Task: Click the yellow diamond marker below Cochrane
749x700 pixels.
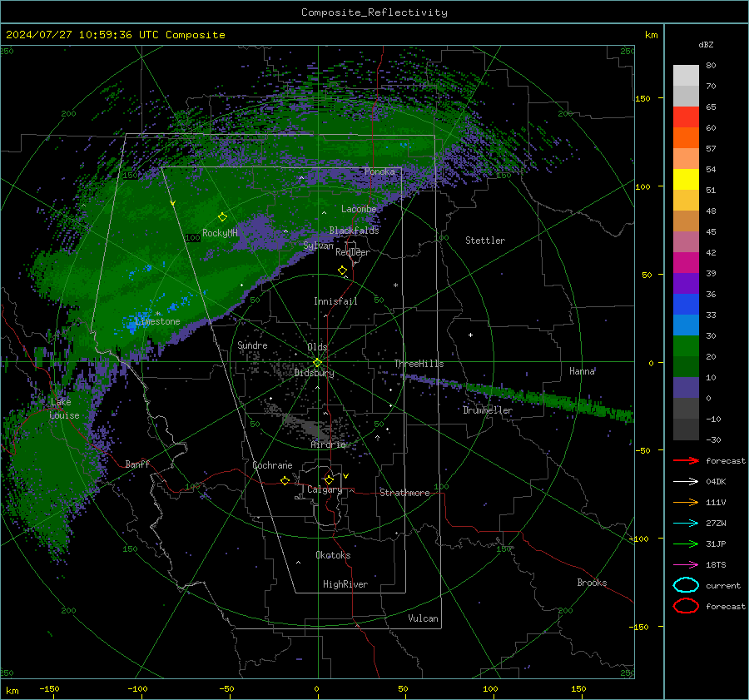Action: [x=285, y=481]
